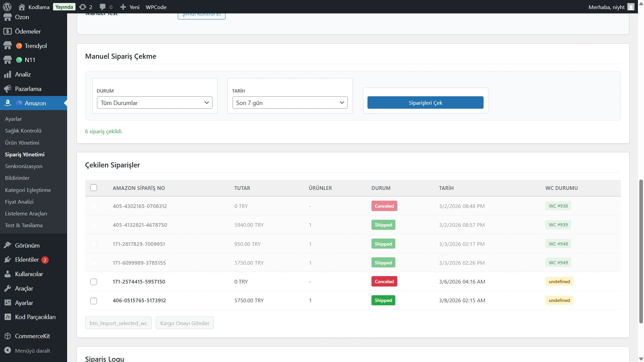
Task: Click the Siparişleri Çek button
Action: pyautogui.click(x=425, y=103)
